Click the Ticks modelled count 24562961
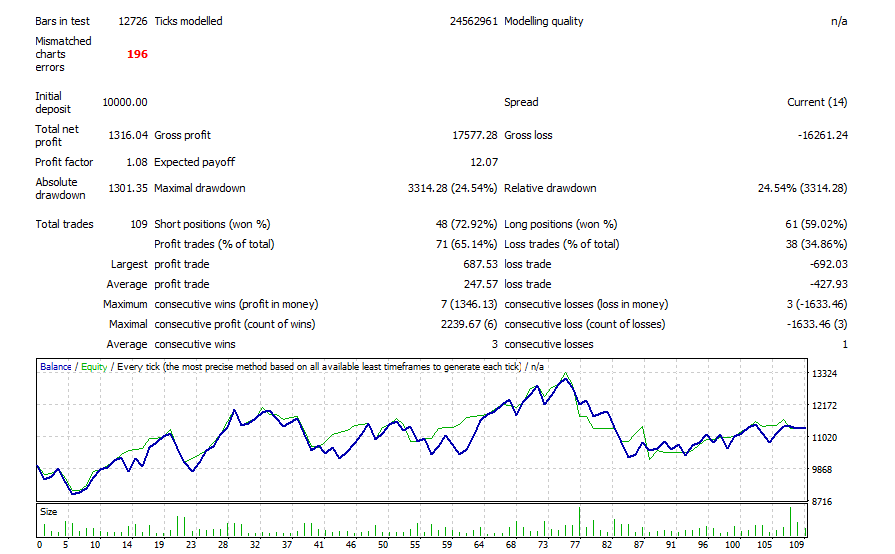Image resolution: width=895 pixels, height=554 pixels. tap(474, 21)
